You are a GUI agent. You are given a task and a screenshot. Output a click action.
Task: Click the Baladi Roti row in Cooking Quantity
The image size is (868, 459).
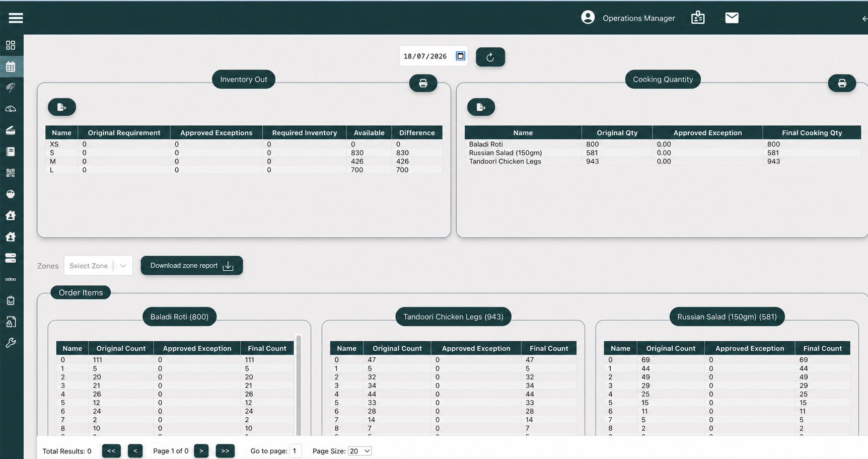click(663, 144)
